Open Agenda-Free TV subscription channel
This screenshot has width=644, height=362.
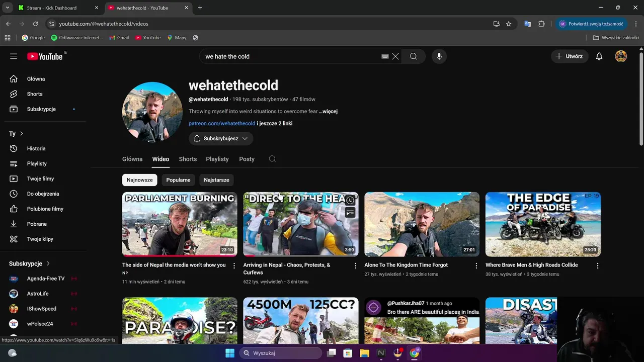click(45, 279)
